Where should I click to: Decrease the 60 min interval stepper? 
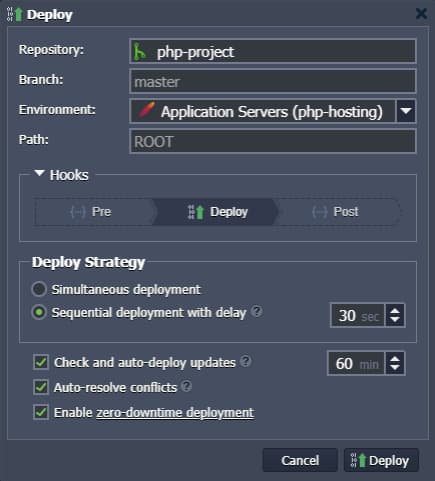coord(395,368)
